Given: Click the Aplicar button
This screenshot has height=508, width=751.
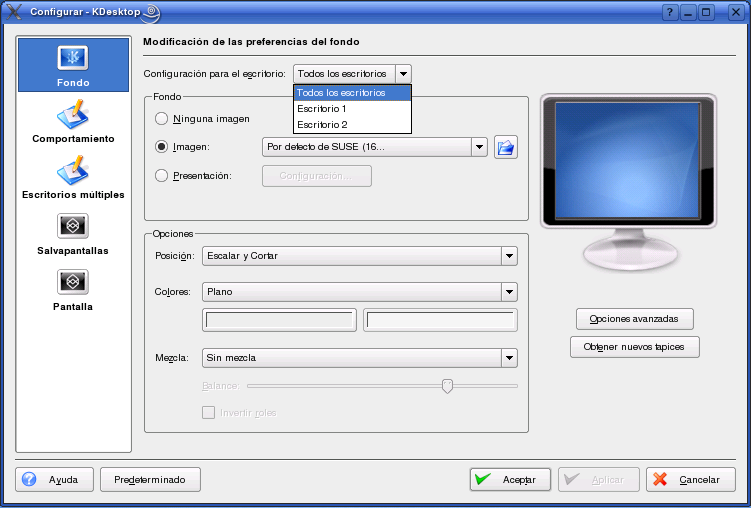Looking at the screenshot, I should [599, 480].
